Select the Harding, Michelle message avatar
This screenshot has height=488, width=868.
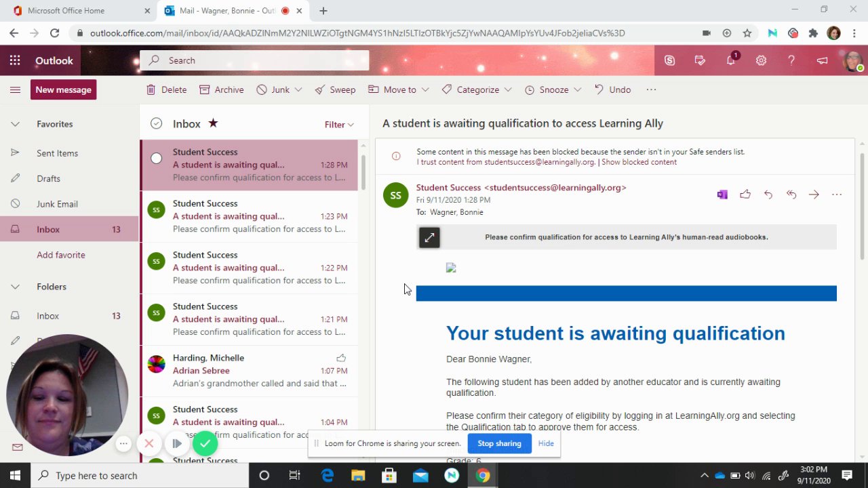156,364
